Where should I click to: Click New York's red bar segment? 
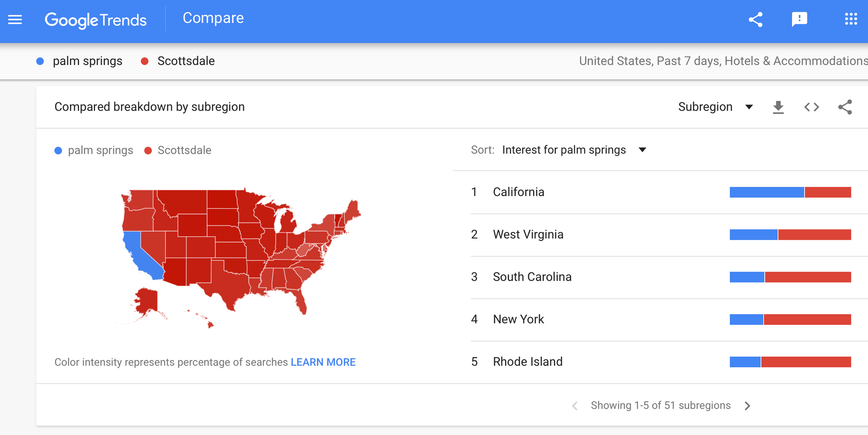(807, 320)
